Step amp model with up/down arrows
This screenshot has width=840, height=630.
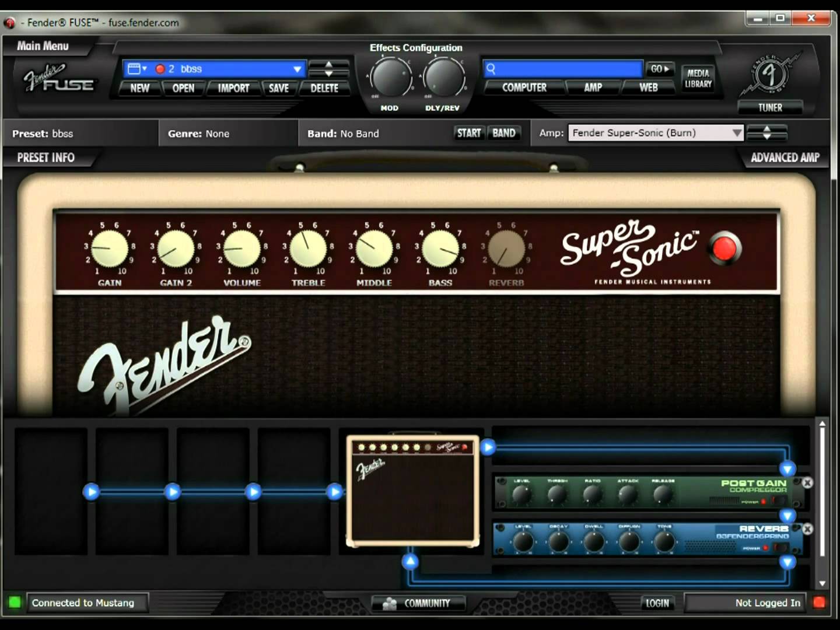(x=766, y=133)
